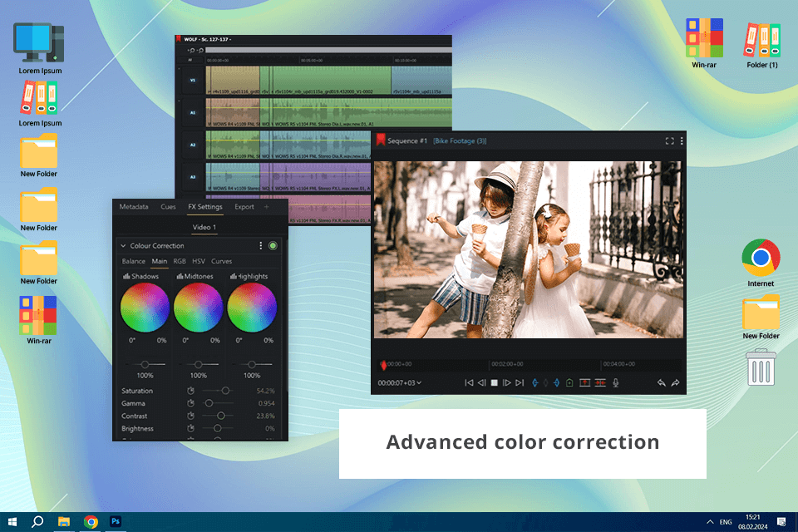
Task: Switch to the Balance tab
Action: tap(133, 261)
